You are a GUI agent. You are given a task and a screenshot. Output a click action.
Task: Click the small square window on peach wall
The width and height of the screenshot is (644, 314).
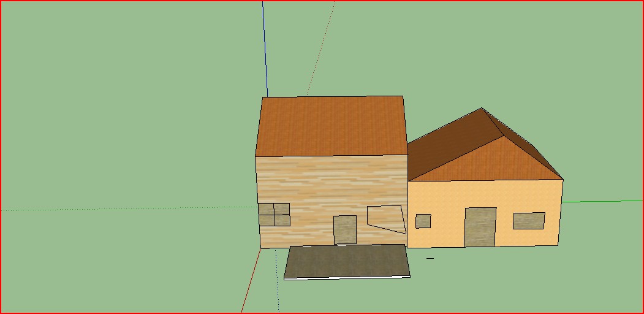(x=423, y=221)
